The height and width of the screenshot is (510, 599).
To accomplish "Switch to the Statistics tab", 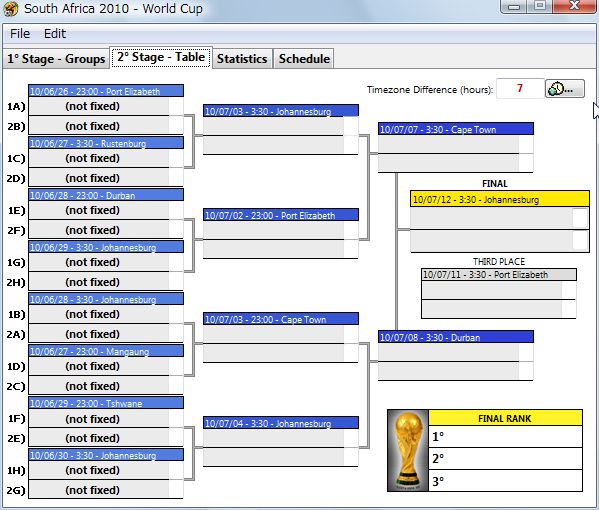I will tap(242, 59).
